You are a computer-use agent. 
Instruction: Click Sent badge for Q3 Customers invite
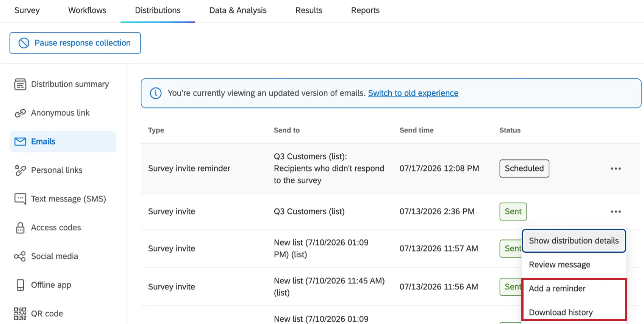(513, 212)
